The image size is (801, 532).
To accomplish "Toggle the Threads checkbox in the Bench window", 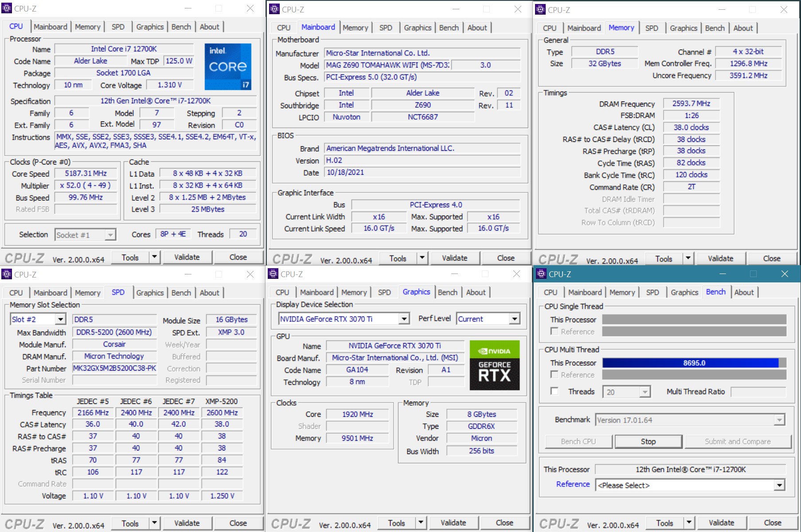I will [x=554, y=391].
